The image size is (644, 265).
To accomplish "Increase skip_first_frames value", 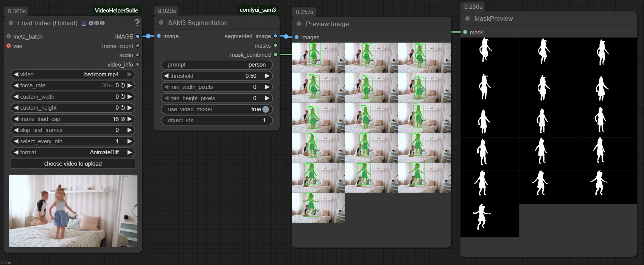I will pos(130,130).
